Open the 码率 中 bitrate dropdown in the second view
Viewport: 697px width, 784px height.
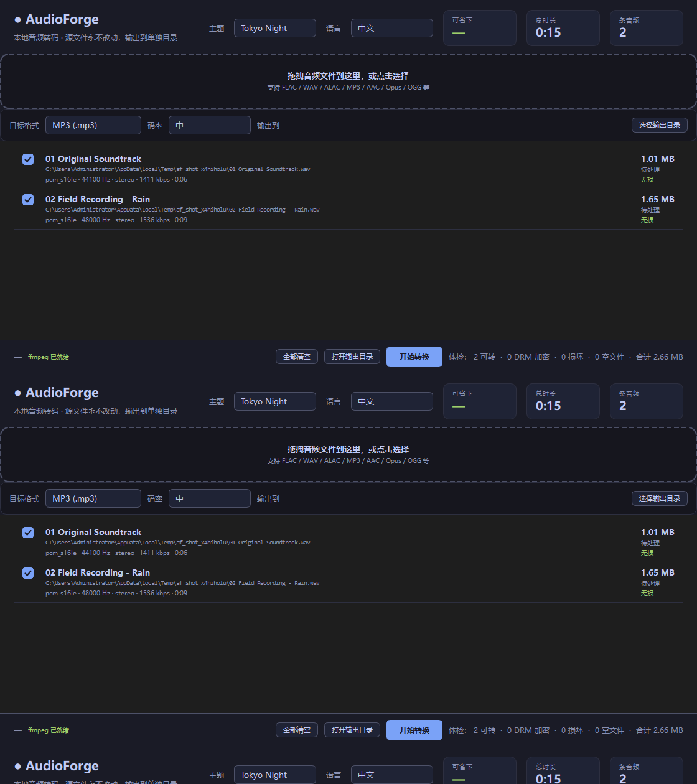click(x=210, y=498)
